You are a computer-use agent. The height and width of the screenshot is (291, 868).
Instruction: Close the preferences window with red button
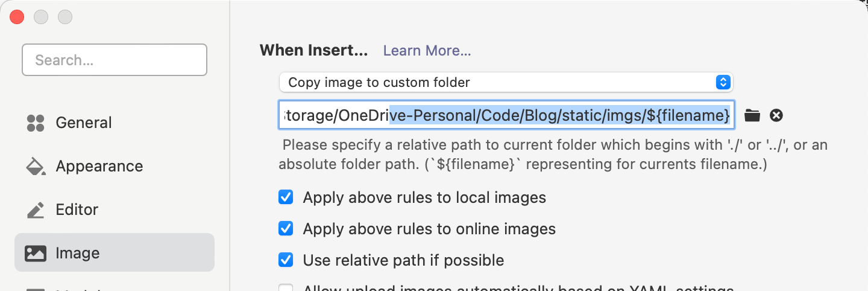17,17
